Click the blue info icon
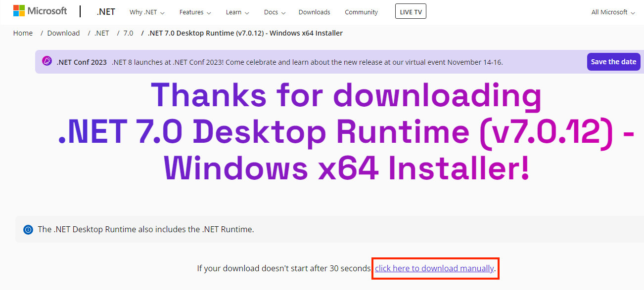Screen dimensions: 644x290 tap(28, 230)
